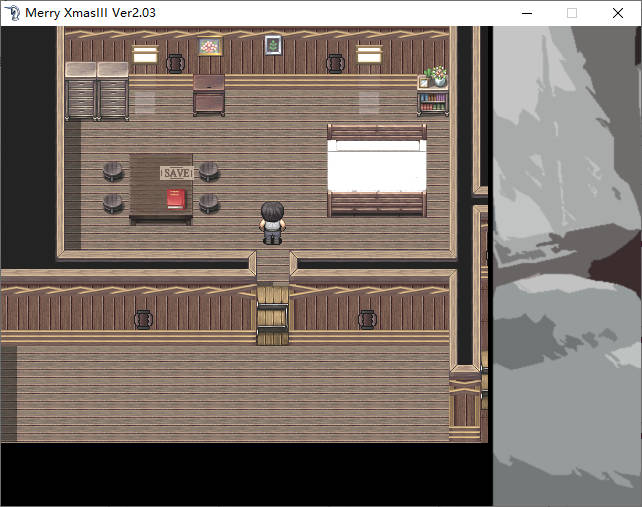Click the red save book on the table

176,198
